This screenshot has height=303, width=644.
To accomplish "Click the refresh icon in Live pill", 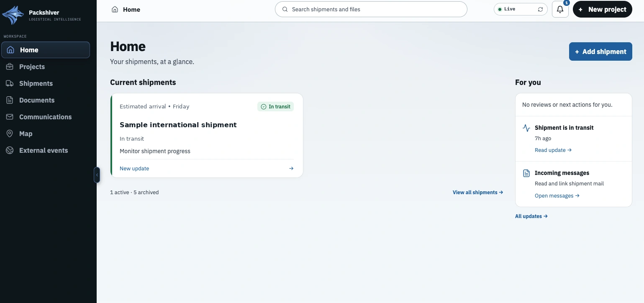I will (x=540, y=9).
